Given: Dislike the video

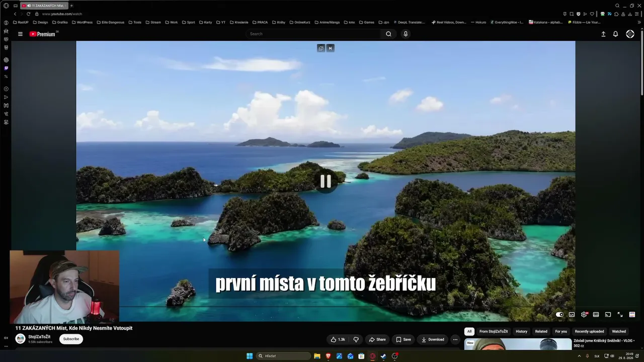Looking at the screenshot, I should pos(356,339).
